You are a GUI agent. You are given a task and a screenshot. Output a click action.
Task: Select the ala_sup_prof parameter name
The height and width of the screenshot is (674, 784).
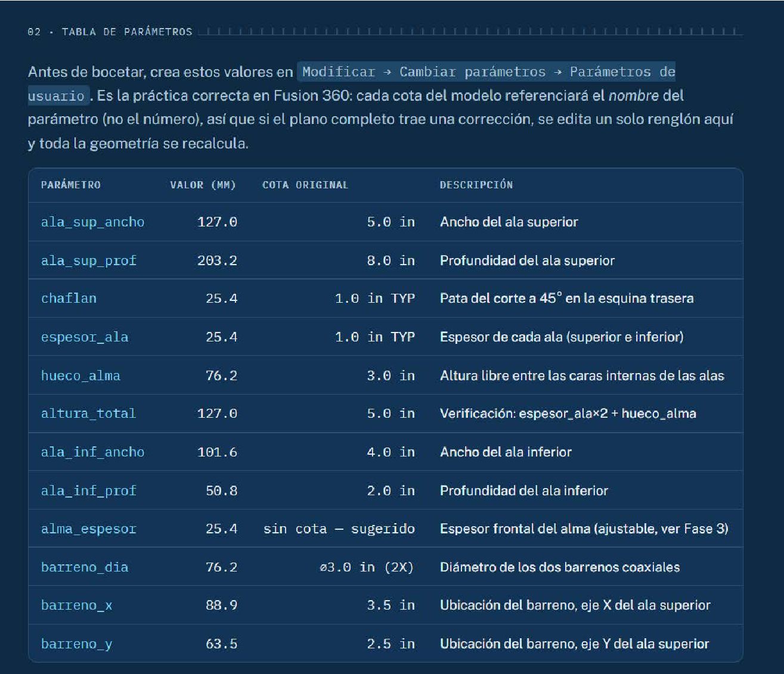89,260
